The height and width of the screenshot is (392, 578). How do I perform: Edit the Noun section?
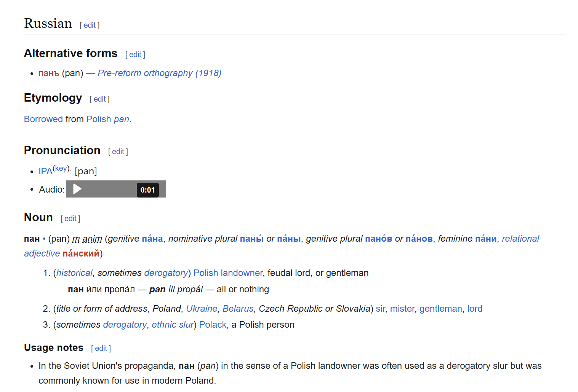tap(70, 218)
